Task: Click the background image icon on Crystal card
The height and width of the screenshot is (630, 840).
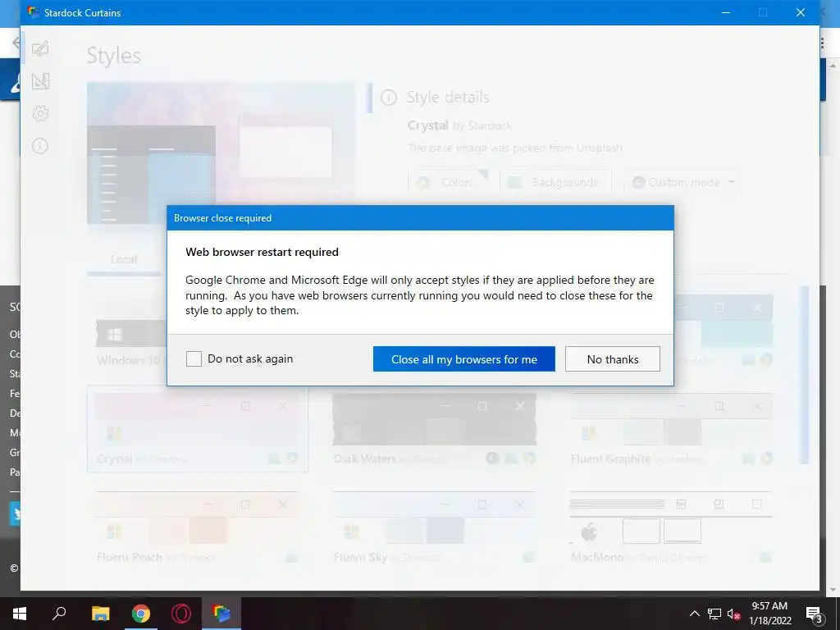Action: coord(274,459)
